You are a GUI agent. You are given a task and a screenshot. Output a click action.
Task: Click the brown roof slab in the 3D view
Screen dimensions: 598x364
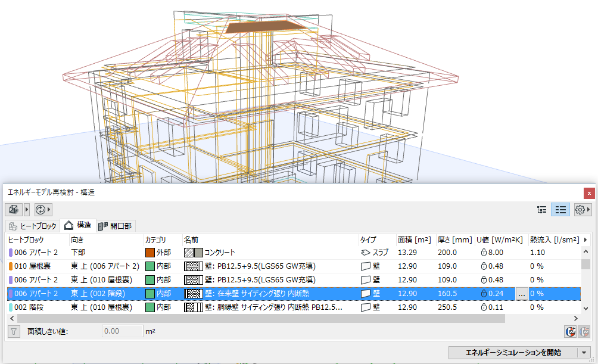tap(265, 27)
